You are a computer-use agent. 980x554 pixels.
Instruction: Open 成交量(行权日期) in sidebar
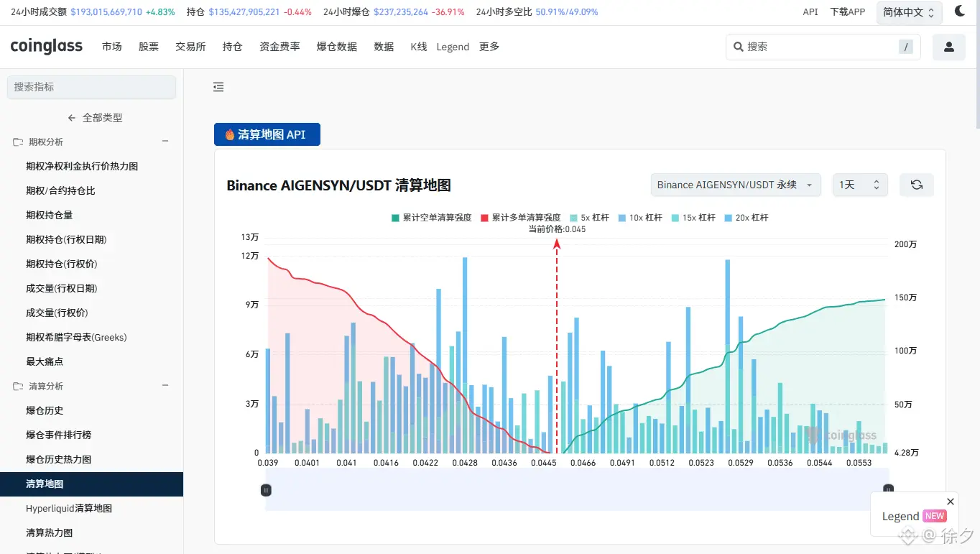pyautogui.click(x=62, y=289)
